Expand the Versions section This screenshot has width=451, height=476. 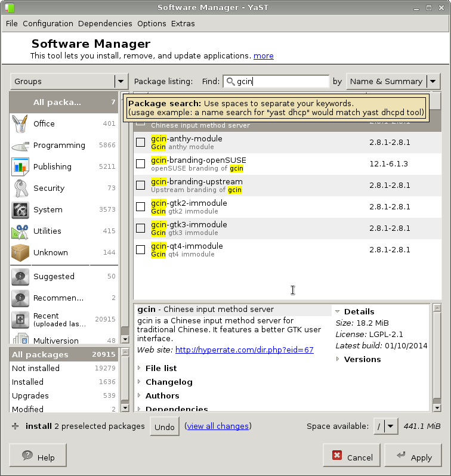338,359
